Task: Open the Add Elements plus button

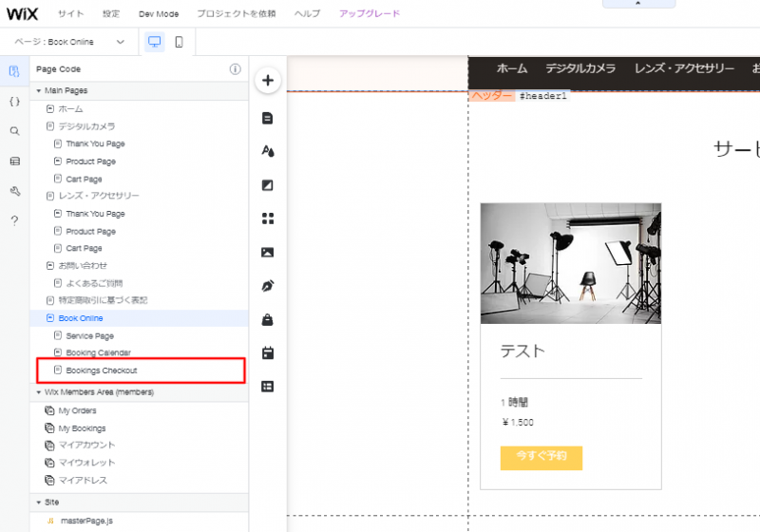Action: click(x=268, y=81)
